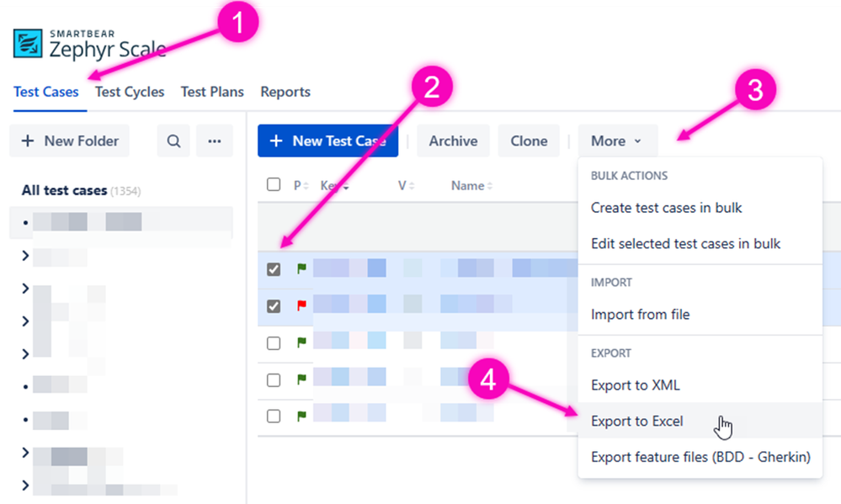The height and width of the screenshot is (504, 841).
Task: Uncheck the red-flag row checkbox
Action: (x=274, y=306)
